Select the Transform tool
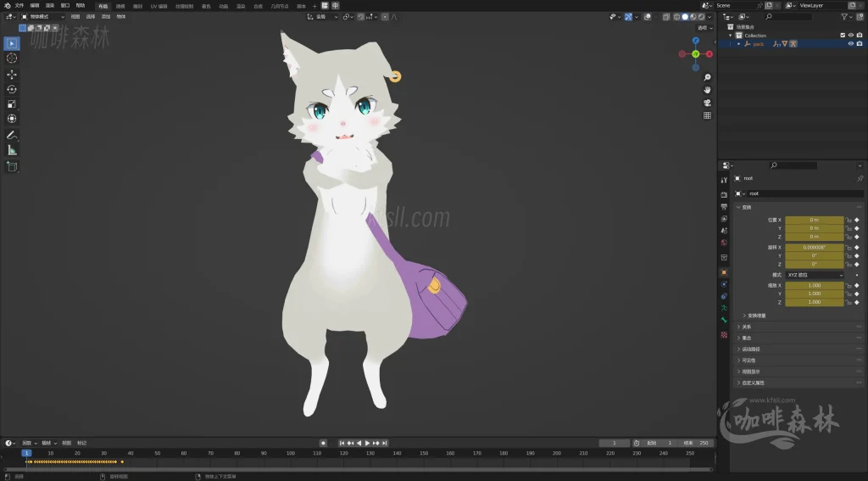The image size is (868, 481). [x=12, y=119]
